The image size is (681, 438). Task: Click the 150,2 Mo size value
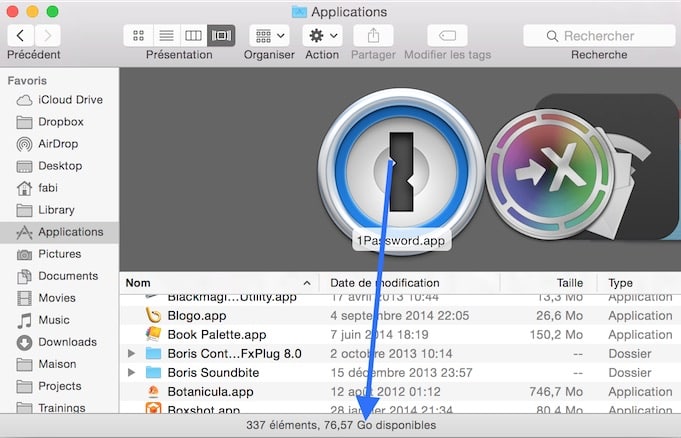click(556, 335)
